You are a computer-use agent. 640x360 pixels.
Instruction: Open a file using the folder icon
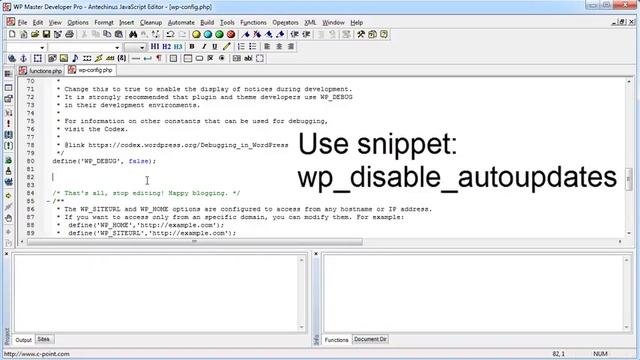click(x=35, y=34)
